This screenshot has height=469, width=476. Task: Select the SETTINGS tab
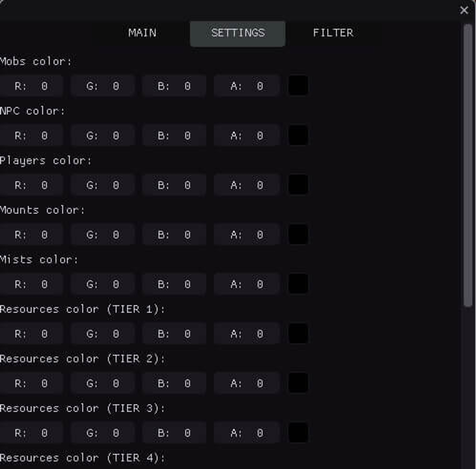click(x=238, y=33)
